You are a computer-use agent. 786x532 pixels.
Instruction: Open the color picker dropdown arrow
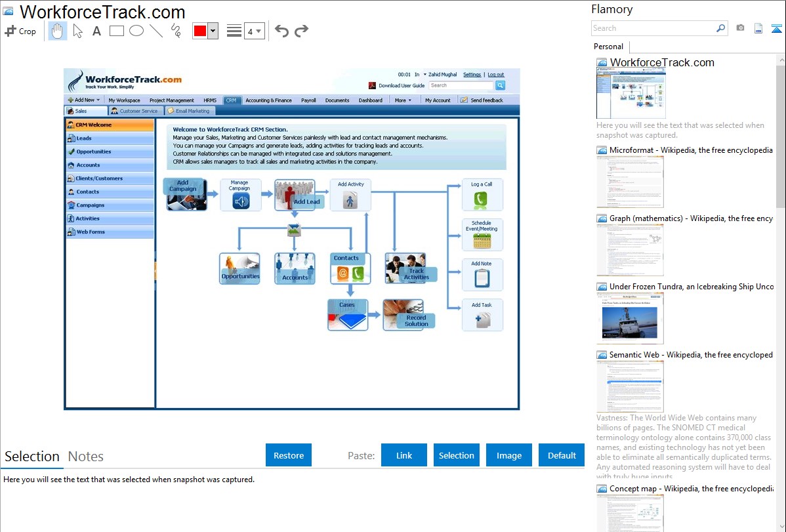pyautogui.click(x=213, y=31)
